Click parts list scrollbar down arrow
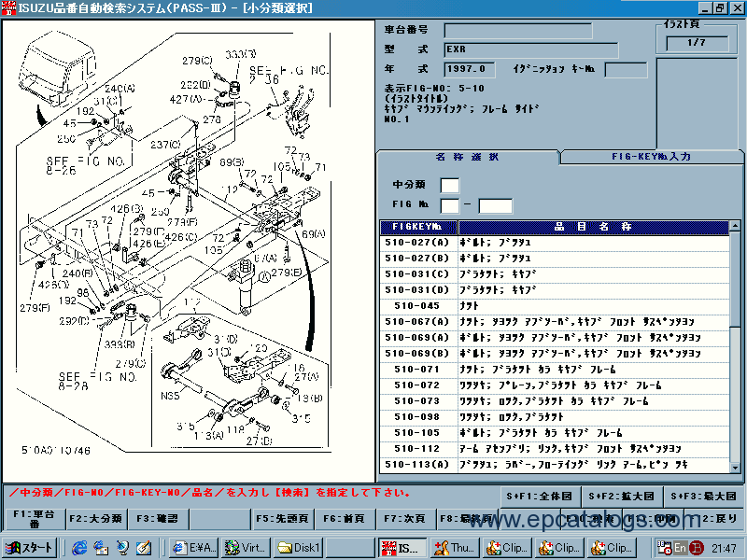The image size is (747, 560). pyautogui.click(x=735, y=468)
